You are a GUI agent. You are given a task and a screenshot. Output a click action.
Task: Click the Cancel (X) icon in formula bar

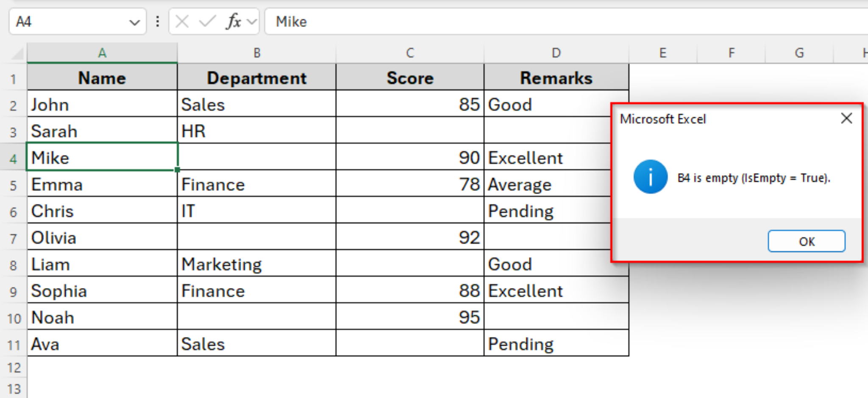(x=182, y=22)
